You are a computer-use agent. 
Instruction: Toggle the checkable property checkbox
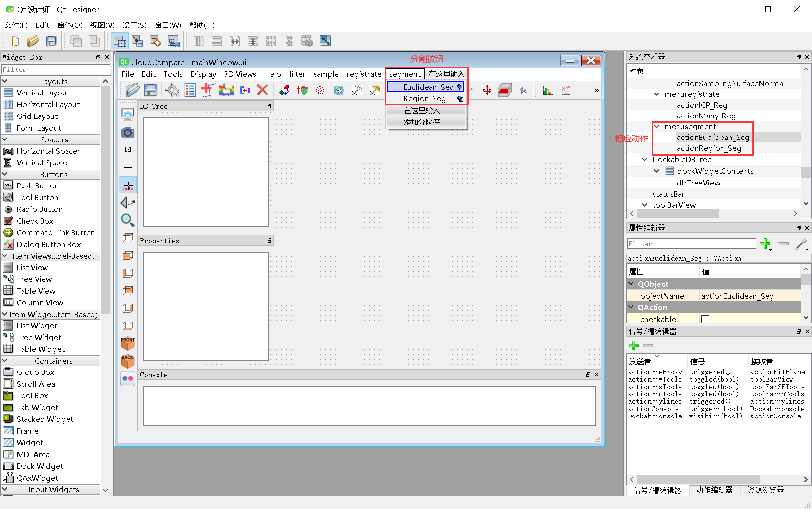pos(705,319)
